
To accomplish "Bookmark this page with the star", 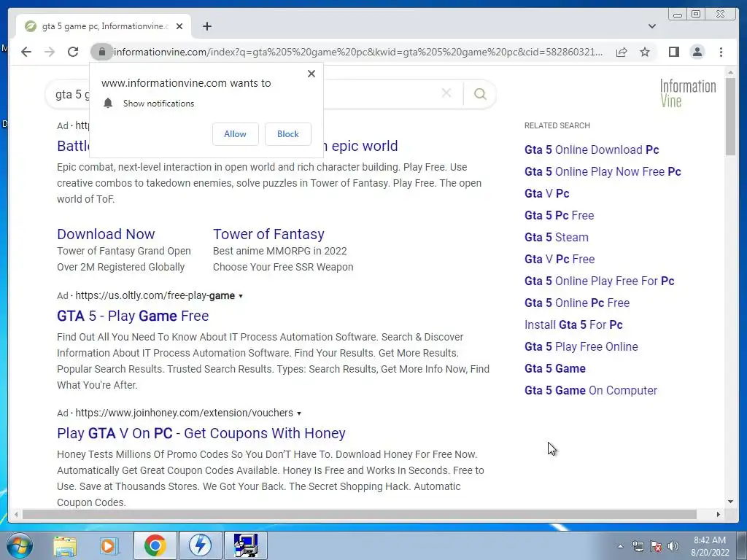I will [x=645, y=52].
